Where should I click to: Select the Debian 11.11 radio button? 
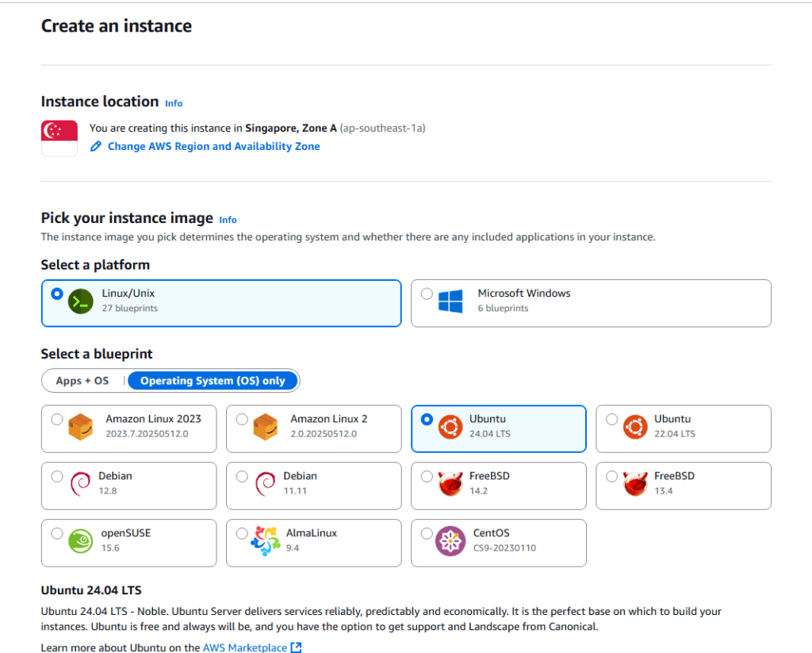point(243,477)
